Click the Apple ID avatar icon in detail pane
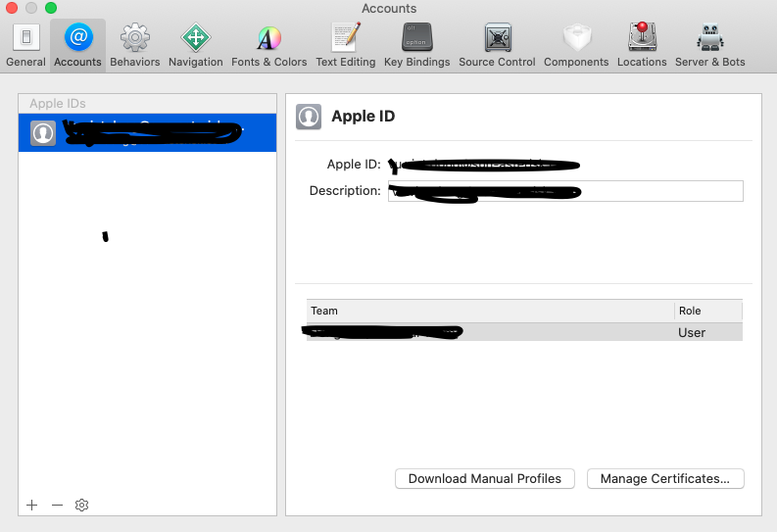Viewport: 777px width, 532px height. 309,117
